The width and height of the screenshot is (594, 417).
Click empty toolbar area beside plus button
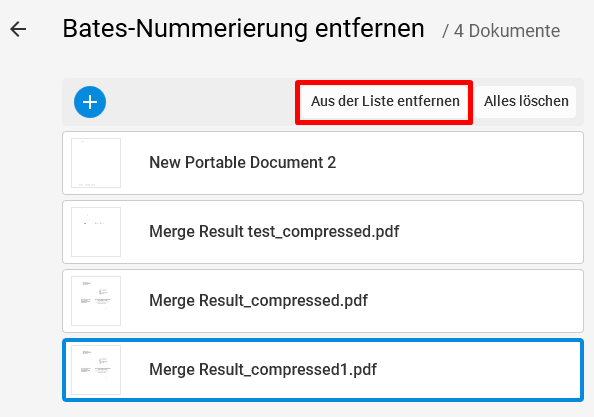pos(201,102)
